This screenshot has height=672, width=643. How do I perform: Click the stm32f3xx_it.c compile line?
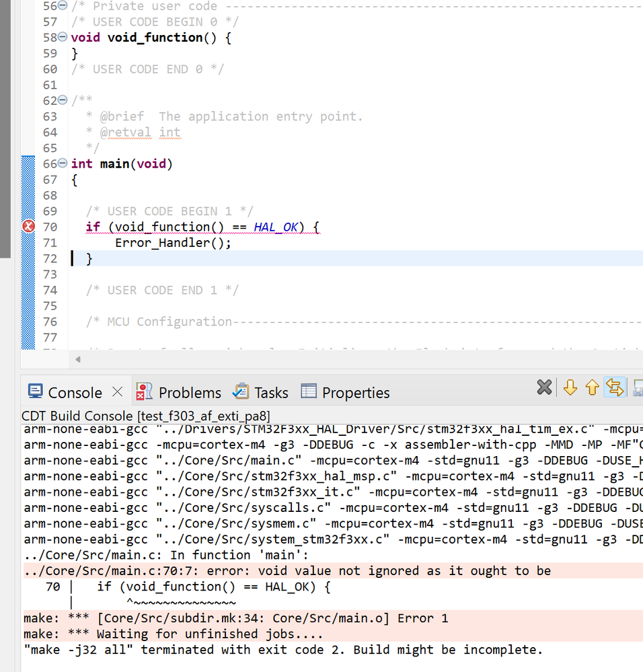tap(334, 492)
